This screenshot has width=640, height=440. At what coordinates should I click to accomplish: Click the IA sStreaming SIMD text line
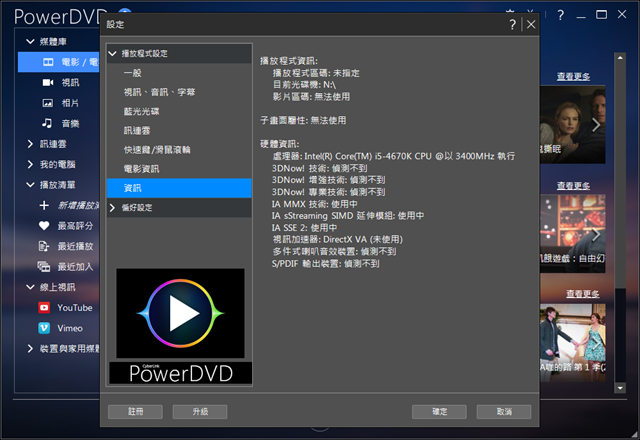click(x=348, y=216)
